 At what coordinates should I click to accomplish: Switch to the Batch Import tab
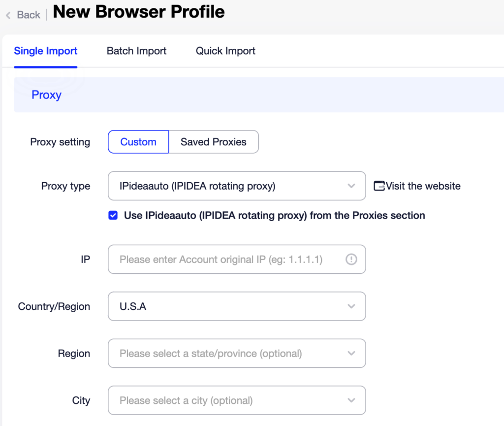coord(136,51)
